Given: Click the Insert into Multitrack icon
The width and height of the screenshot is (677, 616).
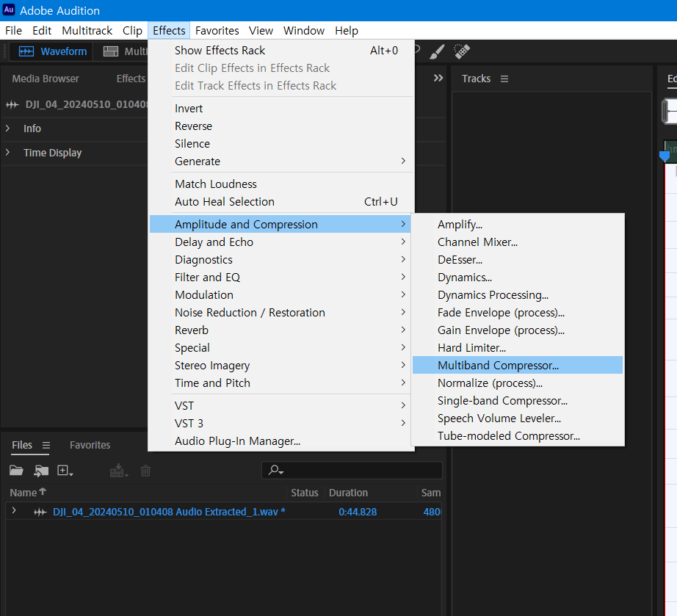Looking at the screenshot, I should [x=119, y=471].
